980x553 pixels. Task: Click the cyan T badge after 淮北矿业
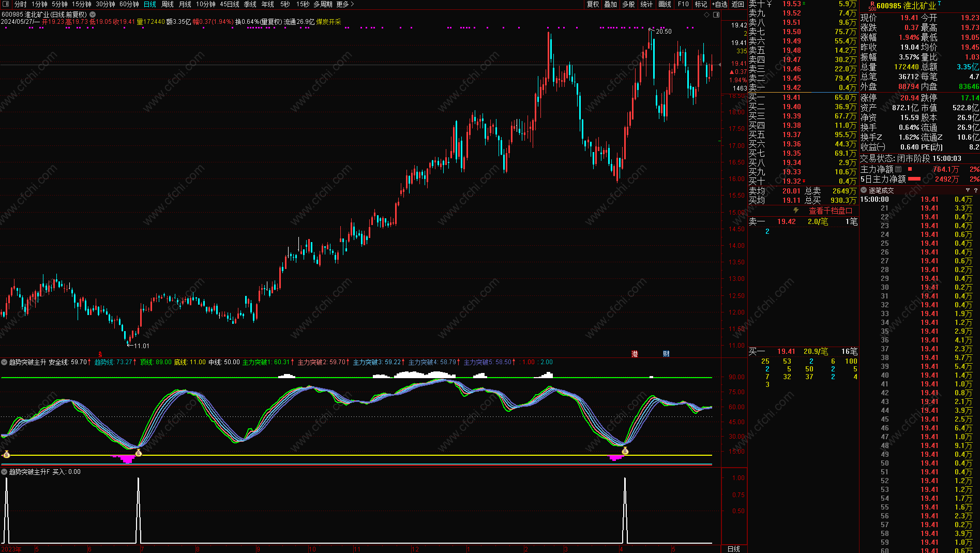click(939, 3)
